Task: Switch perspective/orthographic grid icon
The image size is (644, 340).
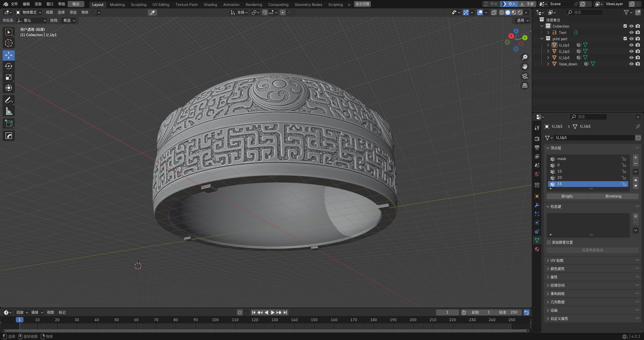Action: coord(525,86)
